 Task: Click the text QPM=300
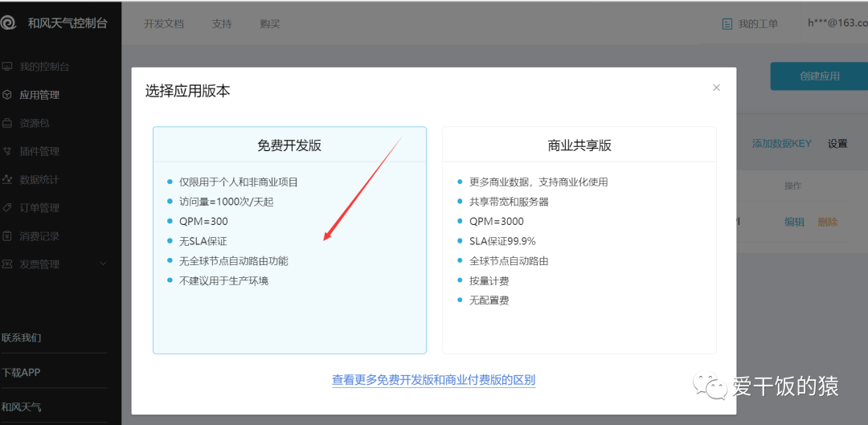[203, 222]
